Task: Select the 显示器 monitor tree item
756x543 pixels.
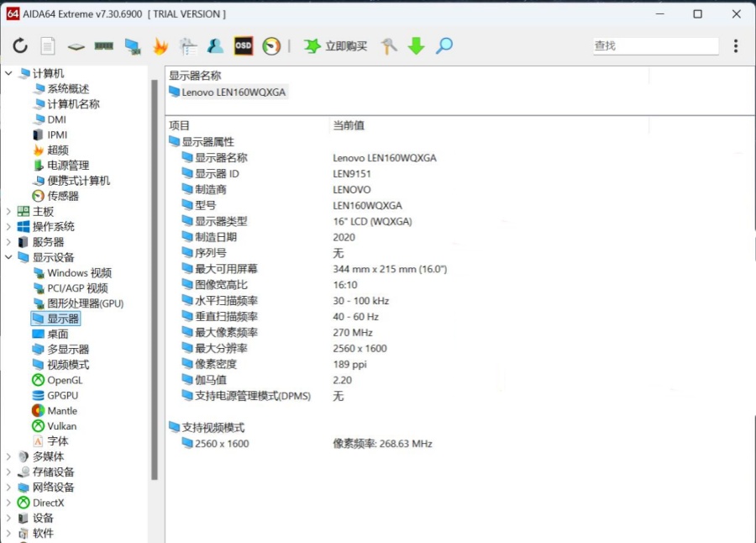Action: coord(55,319)
